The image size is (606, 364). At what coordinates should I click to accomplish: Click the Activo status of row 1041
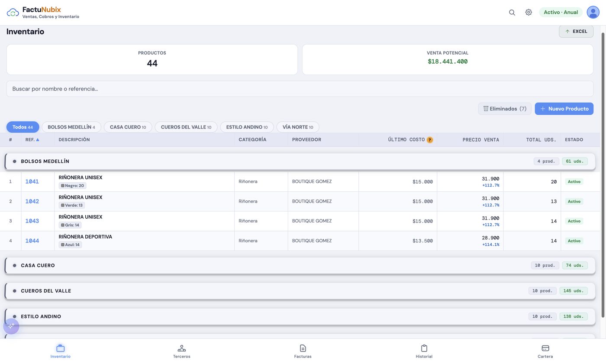pos(574,182)
